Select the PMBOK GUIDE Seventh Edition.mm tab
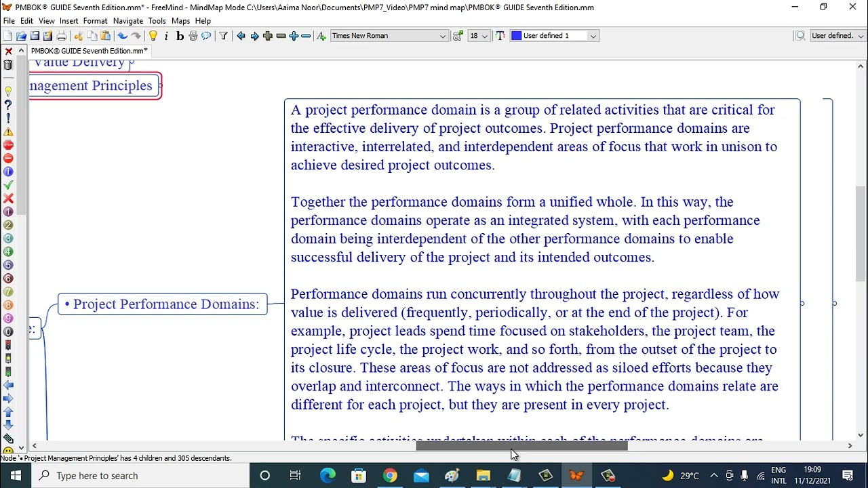 coord(89,51)
